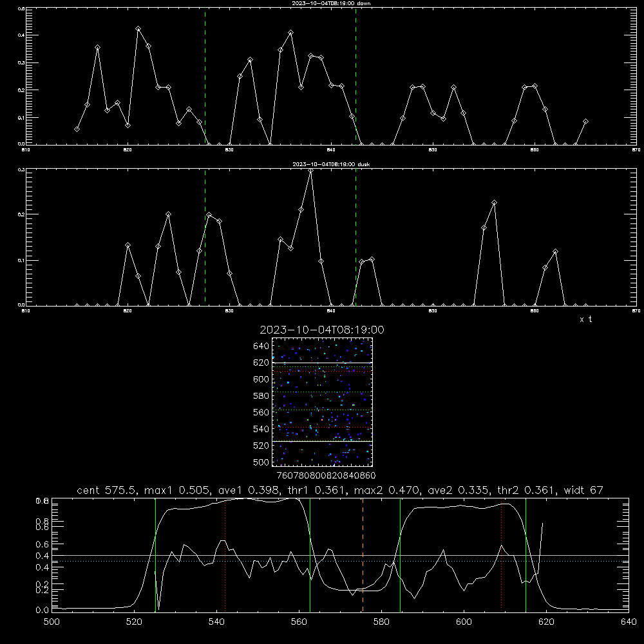Screen dimensions: 644x644
Task: Select the 'ave1 0.398' value in stats header
Action: tap(248, 490)
